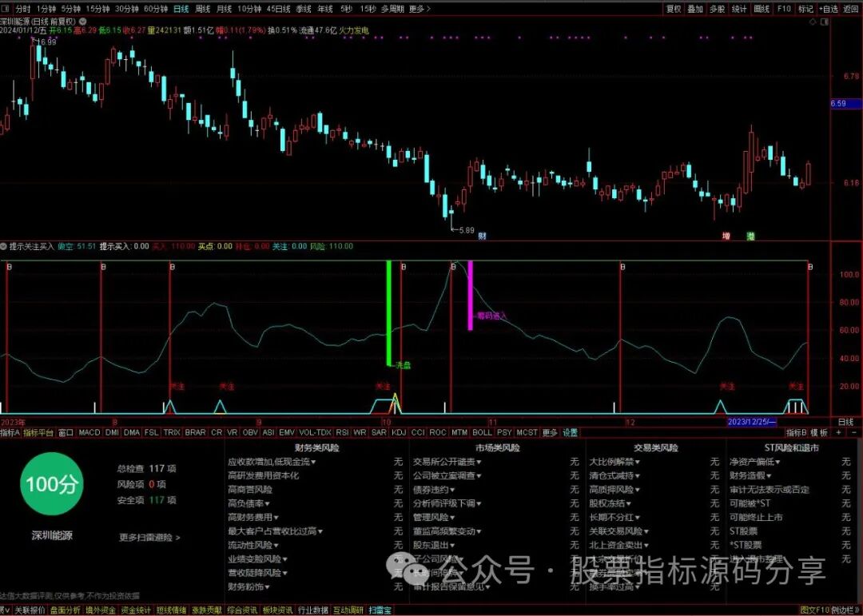The width and height of the screenshot is (863, 616).
Task: Open the 互动调研 bottom tab
Action: [x=348, y=610]
